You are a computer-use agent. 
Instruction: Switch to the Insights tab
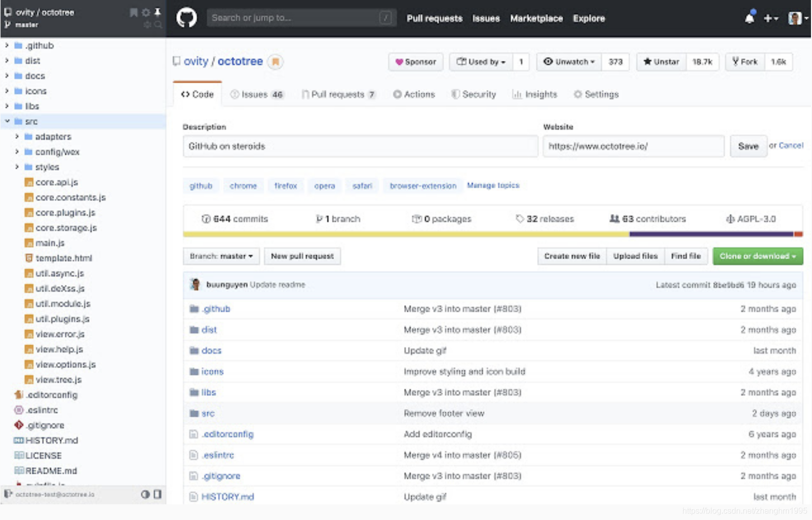pos(534,94)
